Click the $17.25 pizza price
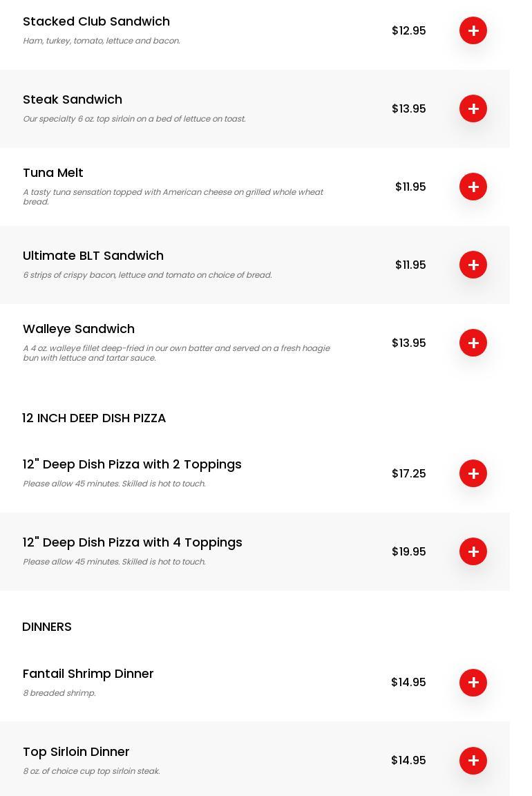This screenshot has width=532, height=796. pos(408,473)
